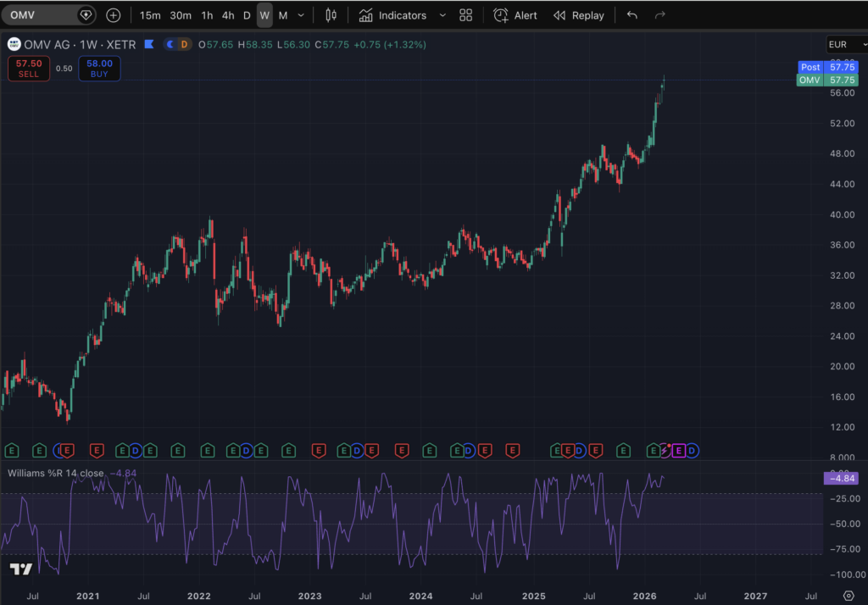
Task: Switch to the 15m timeframe
Action: (150, 15)
